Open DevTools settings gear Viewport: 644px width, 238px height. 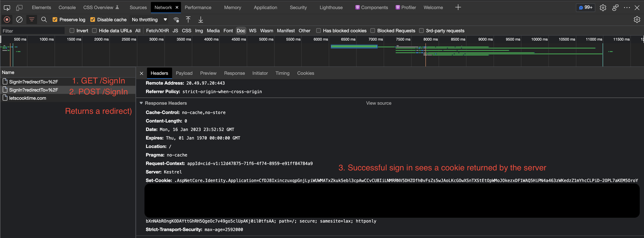click(603, 8)
